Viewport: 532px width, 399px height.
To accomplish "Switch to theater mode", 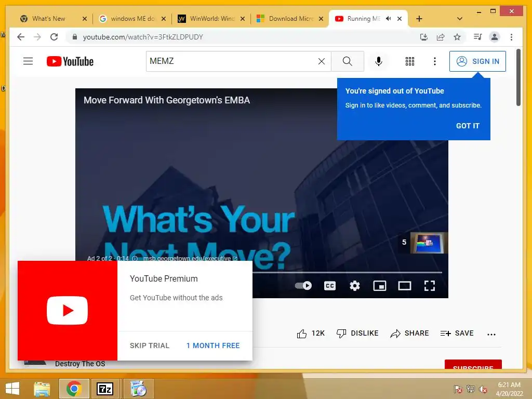I will pyautogui.click(x=404, y=286).
